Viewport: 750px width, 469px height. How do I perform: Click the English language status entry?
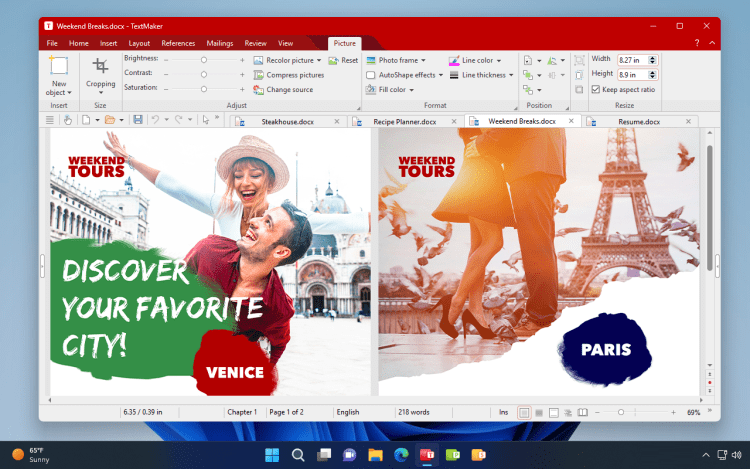[348, 412]
